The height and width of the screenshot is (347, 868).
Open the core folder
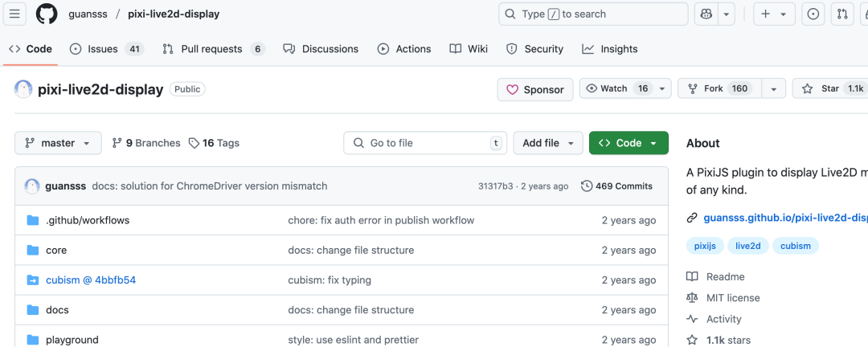coord(56,250)
